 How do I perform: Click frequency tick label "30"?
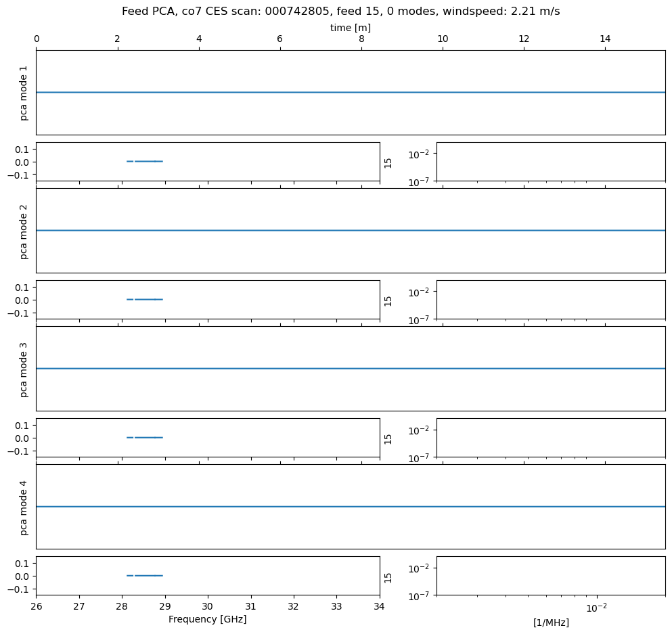[208, 606]
